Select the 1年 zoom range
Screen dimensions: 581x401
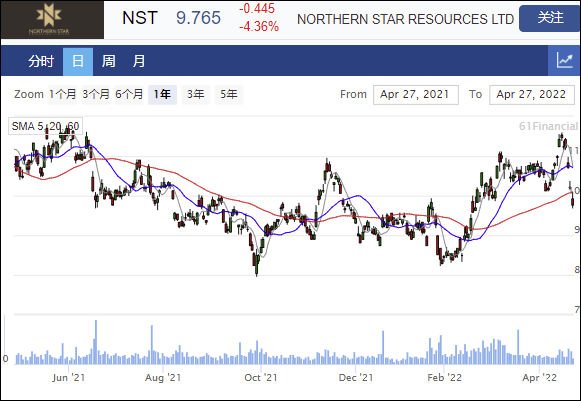[x=163, y=94]
